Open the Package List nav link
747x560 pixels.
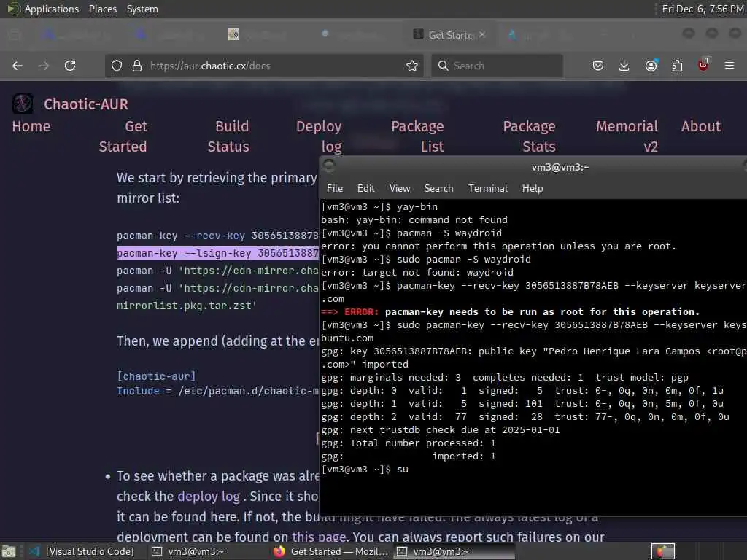pos(418,136)
